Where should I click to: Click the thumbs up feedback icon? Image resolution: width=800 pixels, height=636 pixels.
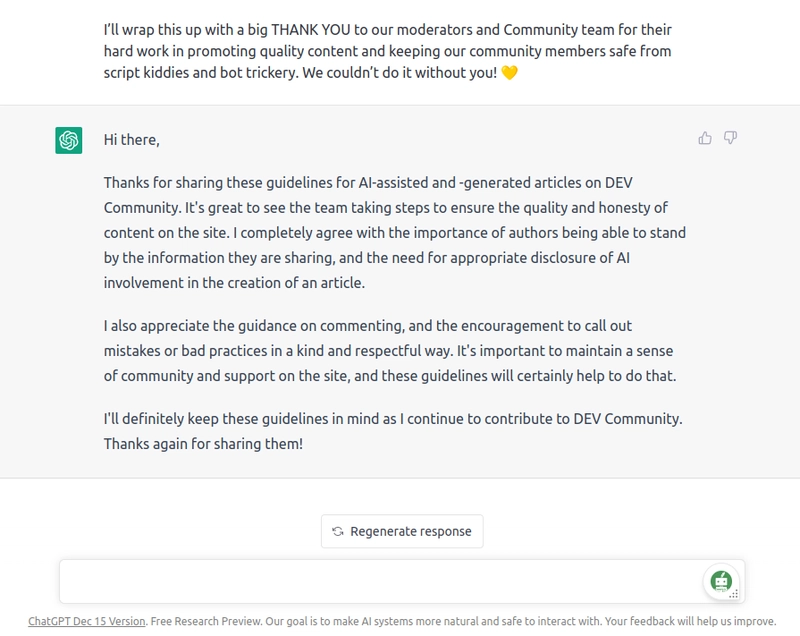(x=705, y=138)
